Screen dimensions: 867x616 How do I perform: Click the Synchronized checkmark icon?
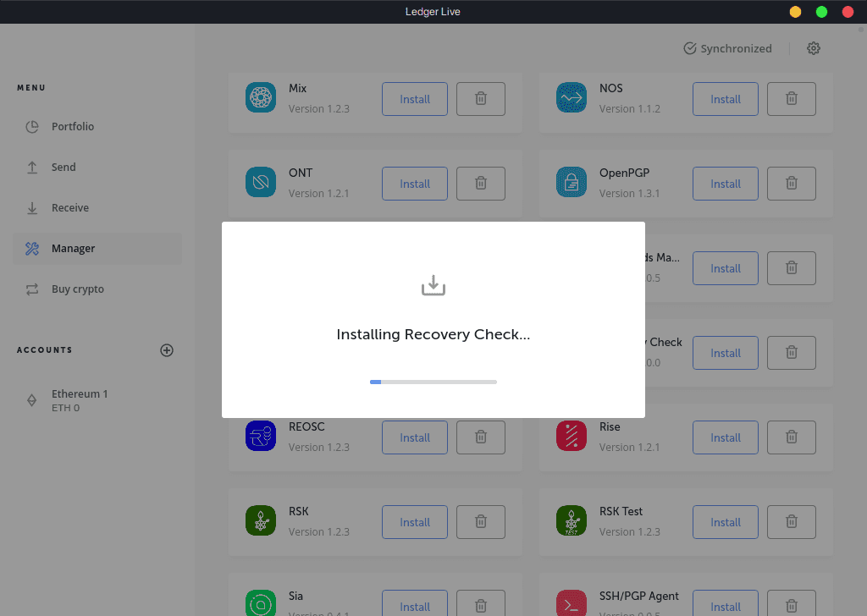(x=689, y=48)
